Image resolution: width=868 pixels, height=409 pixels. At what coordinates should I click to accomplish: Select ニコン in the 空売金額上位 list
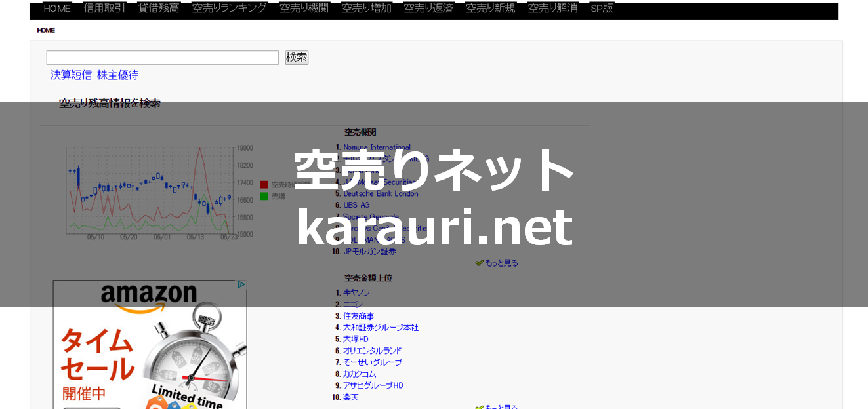click(x=353, y=304)
